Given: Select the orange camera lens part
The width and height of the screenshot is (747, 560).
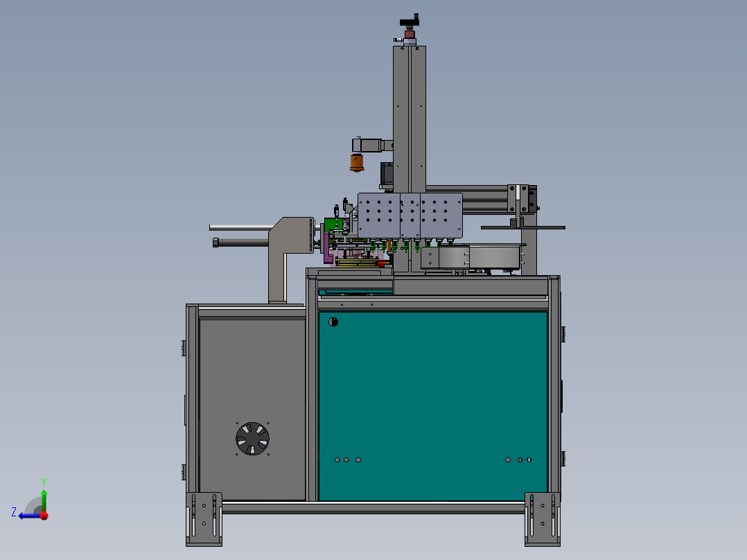Looking at the screenshot, I should tap(357, 162).
